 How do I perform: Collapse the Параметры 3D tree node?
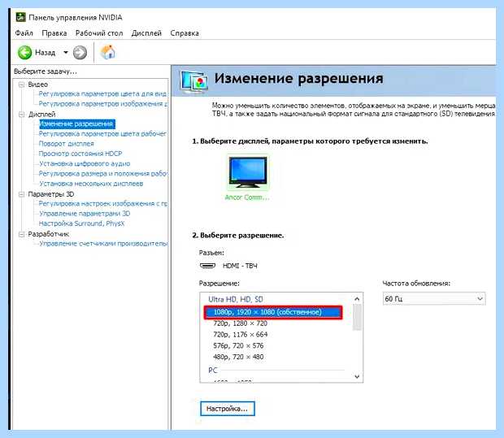(x=21, y=194)
